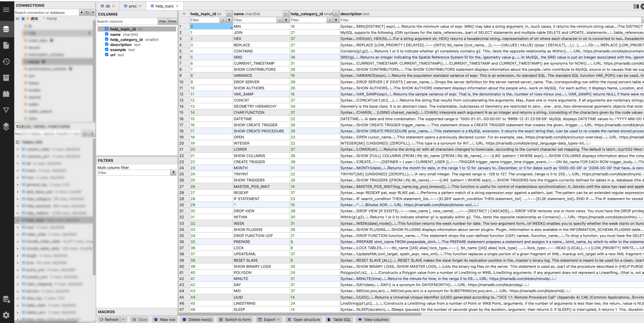Click the filter funnel for help_category_id column

click(x=336, y=20)
